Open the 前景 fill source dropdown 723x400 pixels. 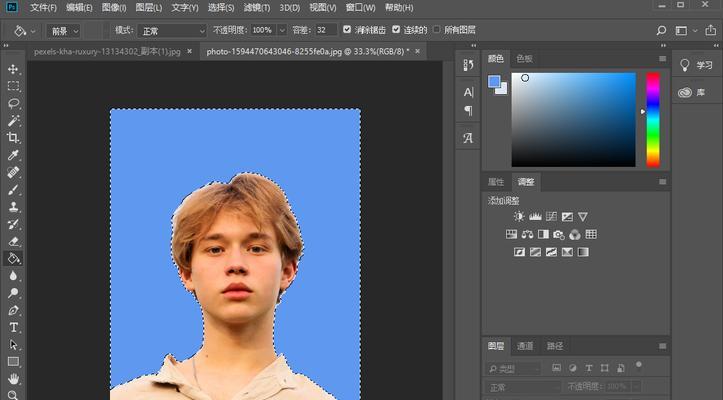coord(63,31)
